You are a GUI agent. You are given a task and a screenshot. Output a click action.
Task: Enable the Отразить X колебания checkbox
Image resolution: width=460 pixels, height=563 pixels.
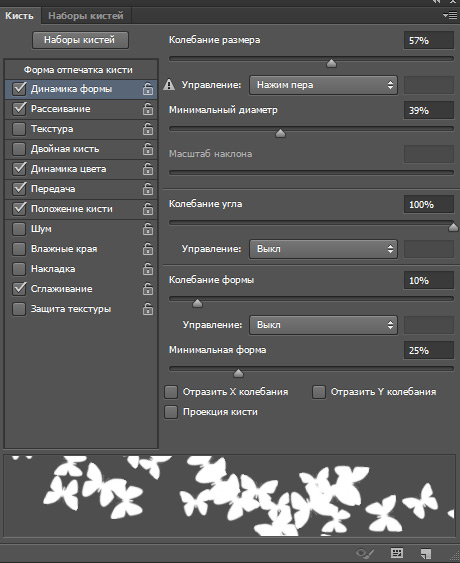[171, 392]
